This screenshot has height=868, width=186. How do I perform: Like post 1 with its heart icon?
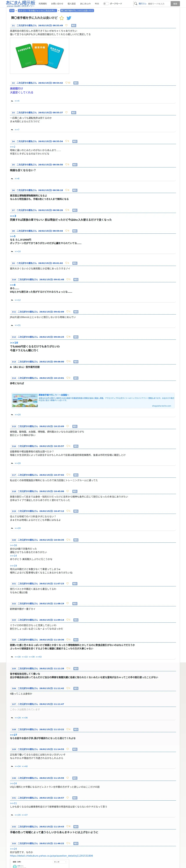pos(66,25)
